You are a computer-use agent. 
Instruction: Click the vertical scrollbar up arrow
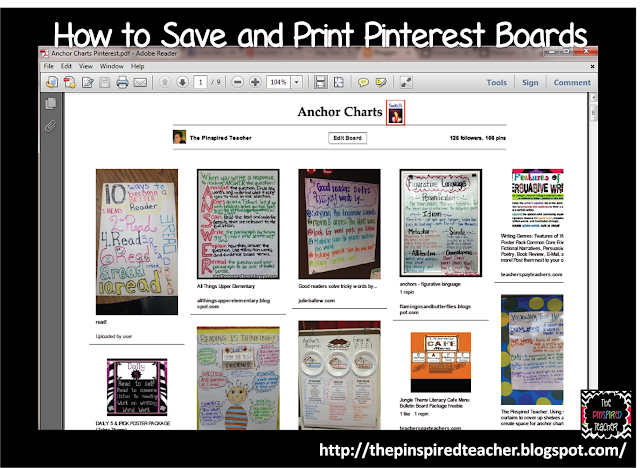click(593, 98)
